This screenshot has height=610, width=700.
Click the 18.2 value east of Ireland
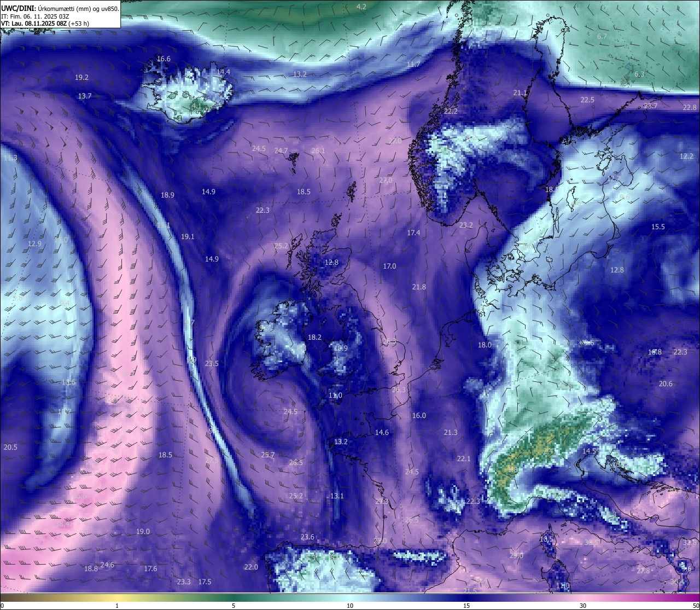click(x=314, y=337)
